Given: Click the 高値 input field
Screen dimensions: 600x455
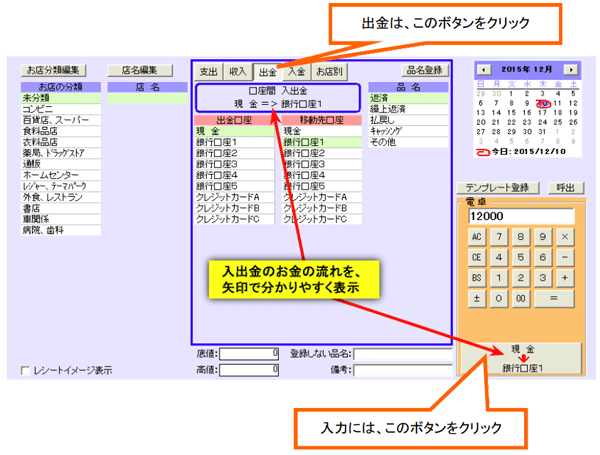Looking at the screenshot, I should pyautogui.click(x=249, y=370).
